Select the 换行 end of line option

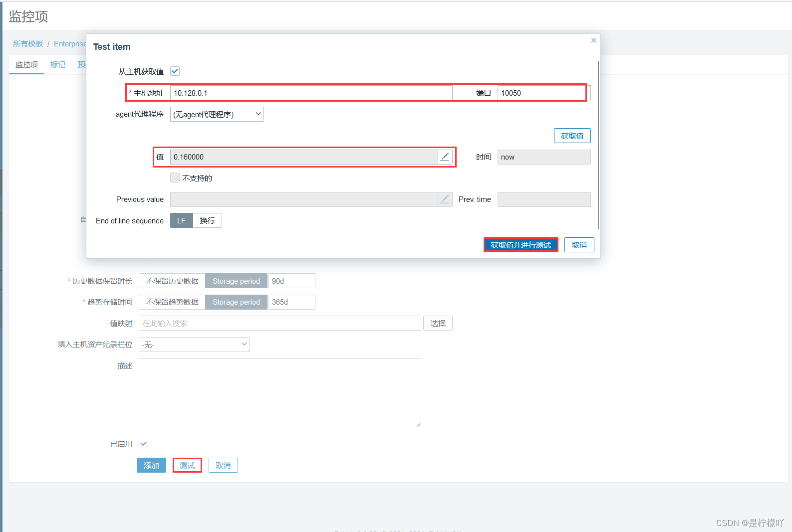coord(207,220)
